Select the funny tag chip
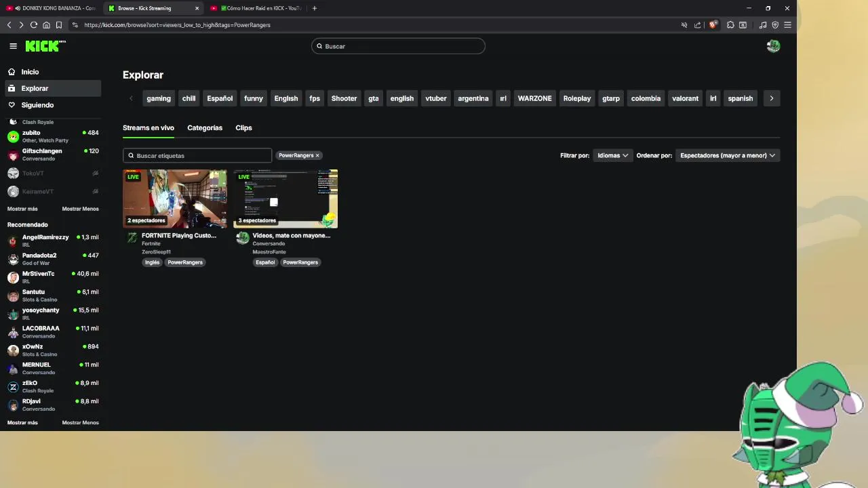 tap(253, 98)
